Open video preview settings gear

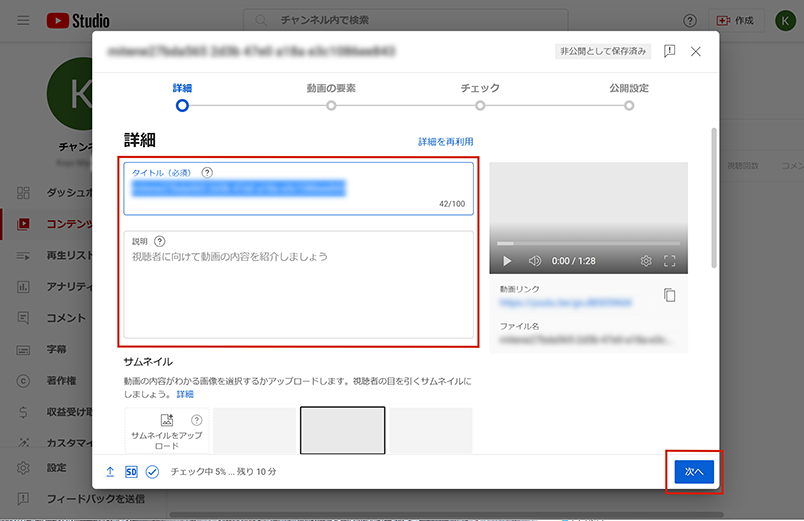click(646, 261)
